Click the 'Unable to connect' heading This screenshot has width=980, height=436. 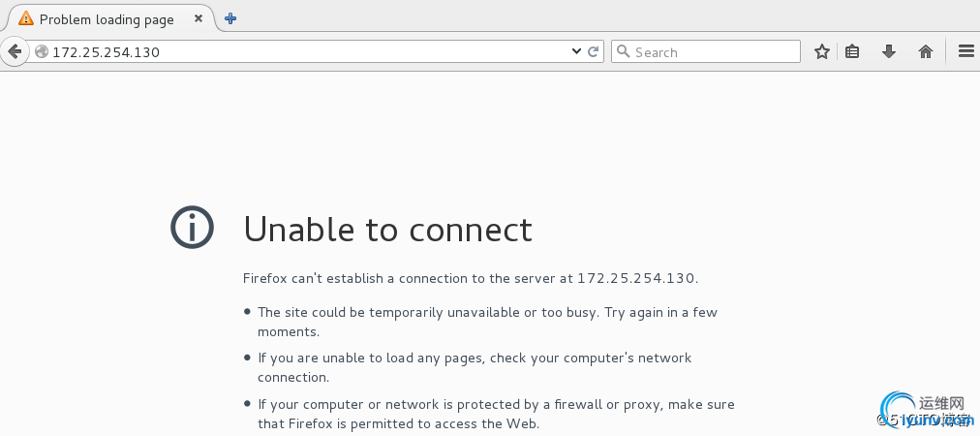click(387, 229)
